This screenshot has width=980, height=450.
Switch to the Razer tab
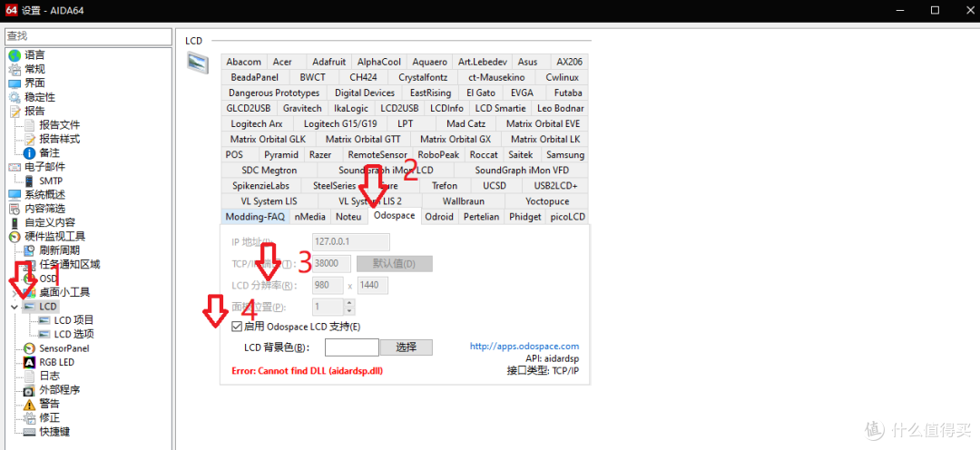pos(320,154)
